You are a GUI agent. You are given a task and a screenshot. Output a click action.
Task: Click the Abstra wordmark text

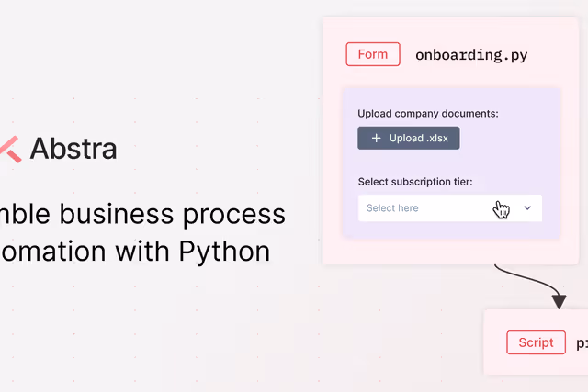click(73, 149)
